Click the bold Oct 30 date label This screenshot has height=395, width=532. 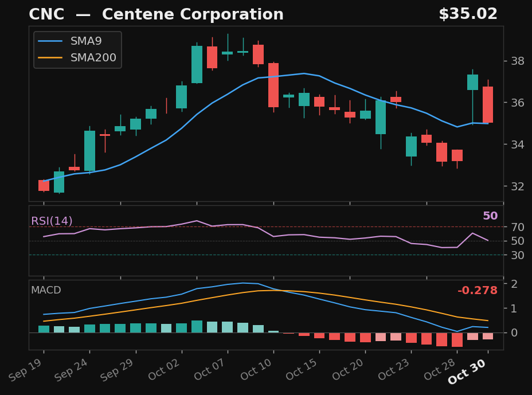[x=468, y=371]
